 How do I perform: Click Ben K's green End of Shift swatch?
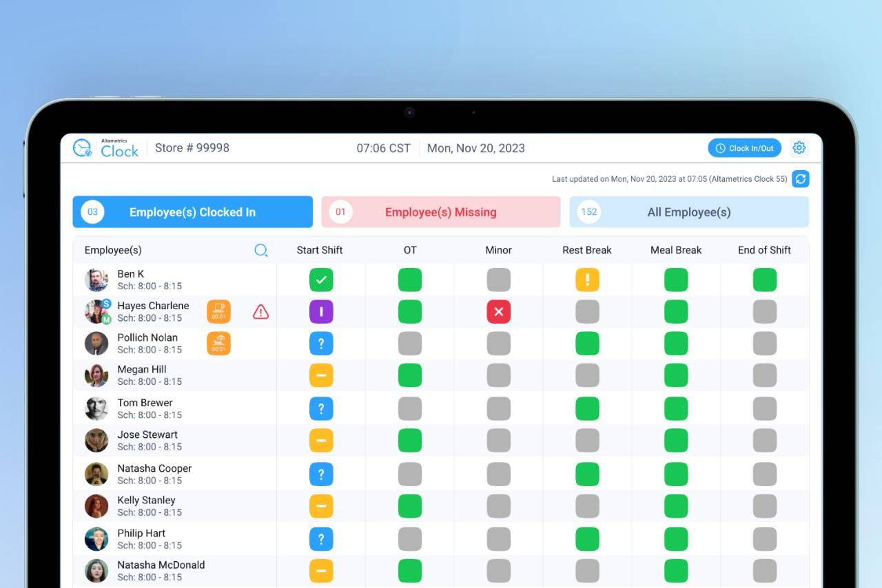(x=764, y=280)
